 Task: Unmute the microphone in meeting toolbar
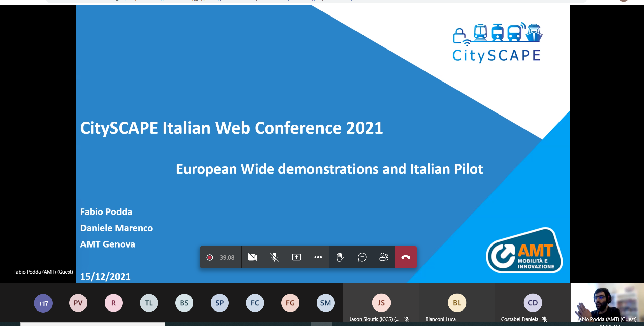point(274,257)
